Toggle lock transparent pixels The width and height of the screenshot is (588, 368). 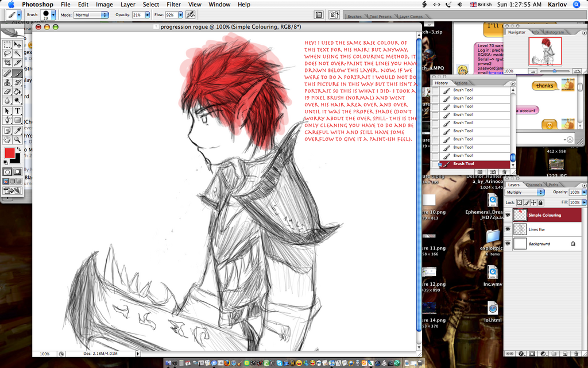[x=520, y=202]
